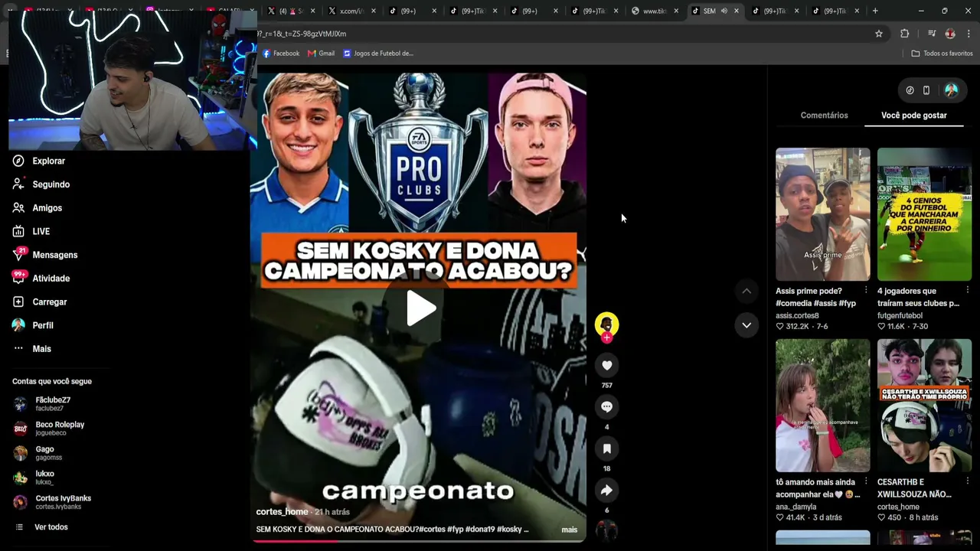
Task: Open the Seguindo icon in the sidebar
Action: pyautogui.click(x=18, y=184)
